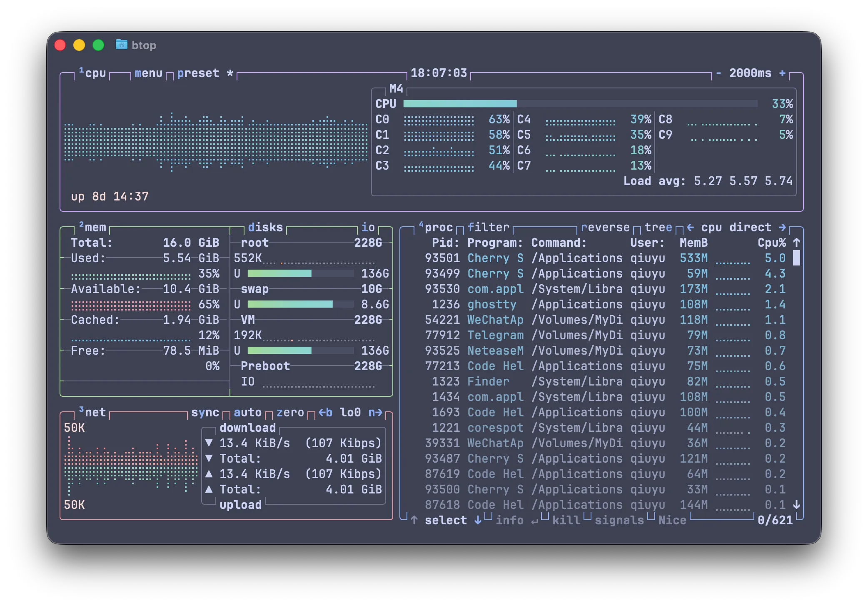Toggle reverse sorting in the proc panel
Screen dimensions: 868x606
tap(605, 228)
